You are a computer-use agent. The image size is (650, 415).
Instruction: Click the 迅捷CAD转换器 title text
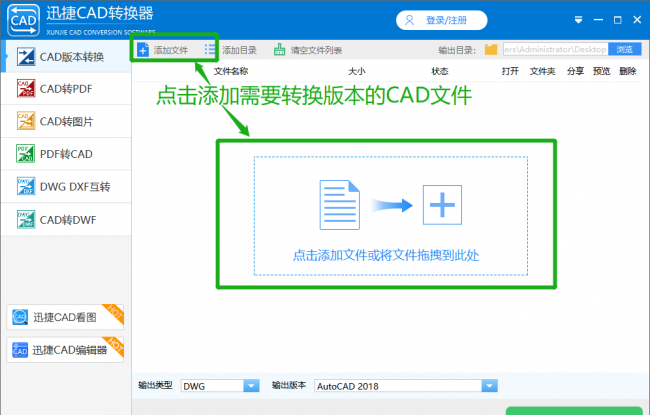(99, 13)
